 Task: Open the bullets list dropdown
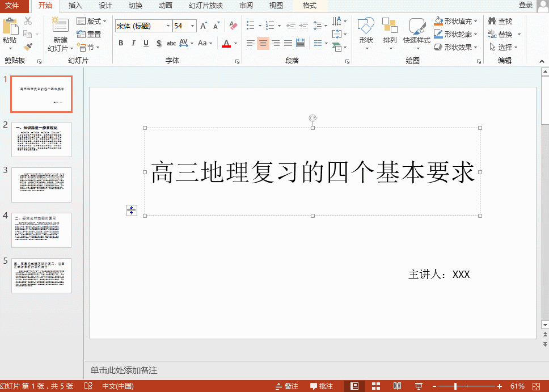point(260,26)
